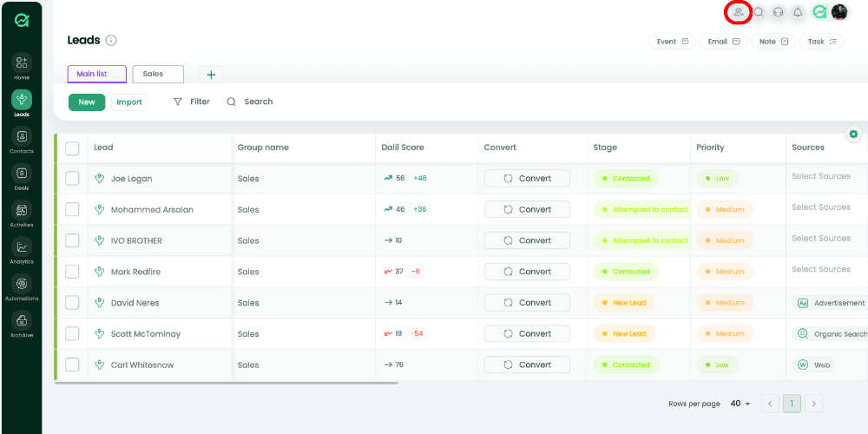
Task: Click the Search option in the toolbar
Action: [250, 102]
